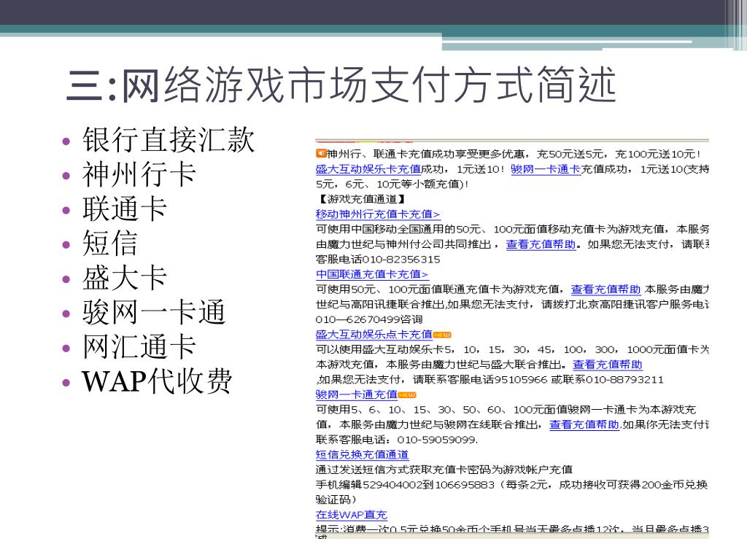Open 短信兑换充值通道 link
Viewport: 747px width, 560px height.
(x=362, y=454)
